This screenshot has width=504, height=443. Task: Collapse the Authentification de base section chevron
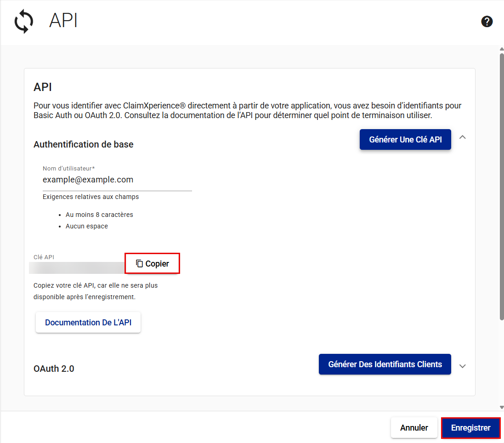(463, 137)
